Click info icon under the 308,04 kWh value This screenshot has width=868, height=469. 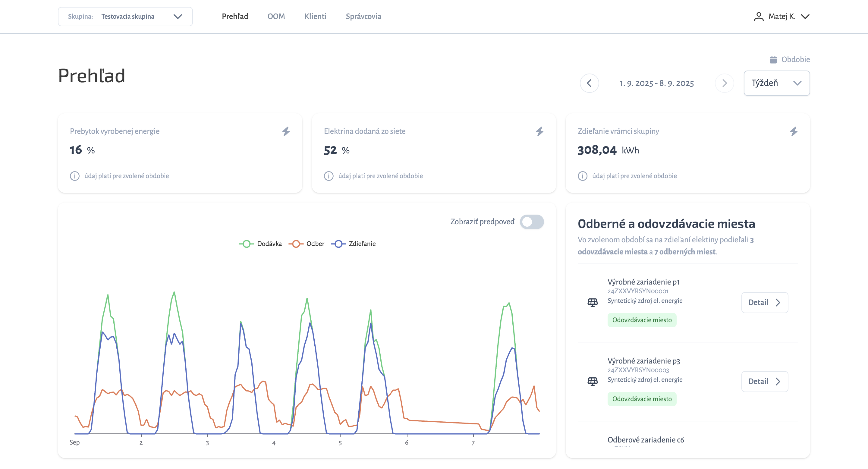[x=582, y=176]
